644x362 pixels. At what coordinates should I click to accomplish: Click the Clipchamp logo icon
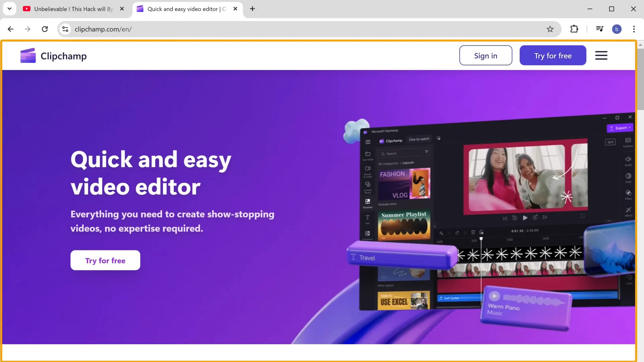28,55
